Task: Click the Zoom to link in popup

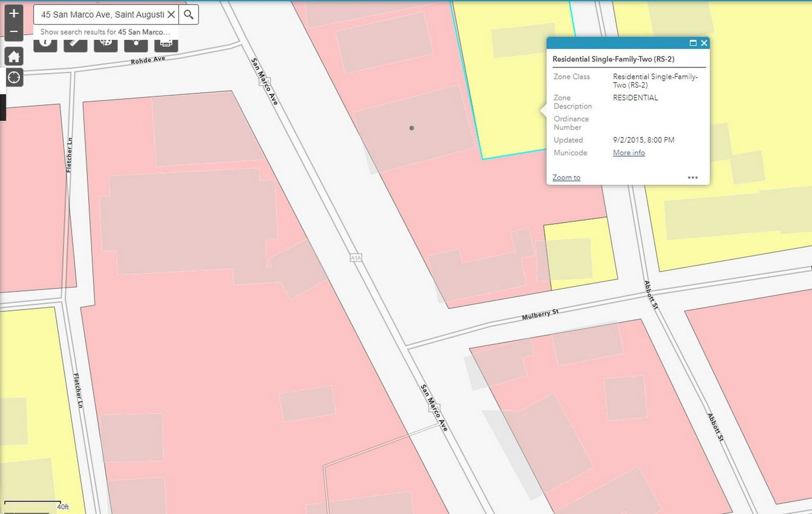Action: [566, 178]
